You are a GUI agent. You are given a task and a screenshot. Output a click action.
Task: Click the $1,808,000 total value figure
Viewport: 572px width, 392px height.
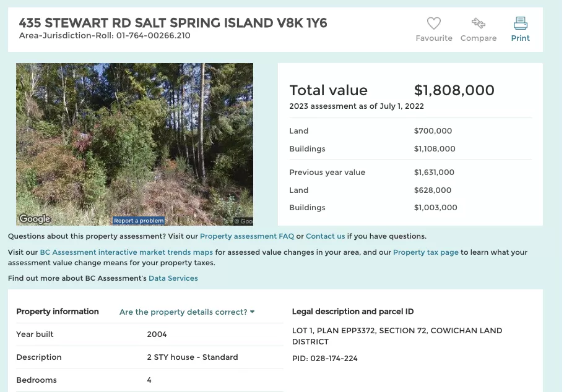[454, 90]
